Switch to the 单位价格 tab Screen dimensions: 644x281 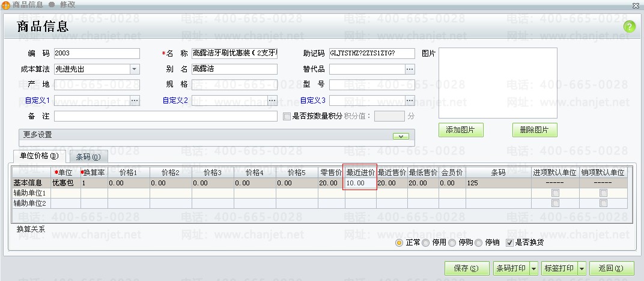click(39, 156)
